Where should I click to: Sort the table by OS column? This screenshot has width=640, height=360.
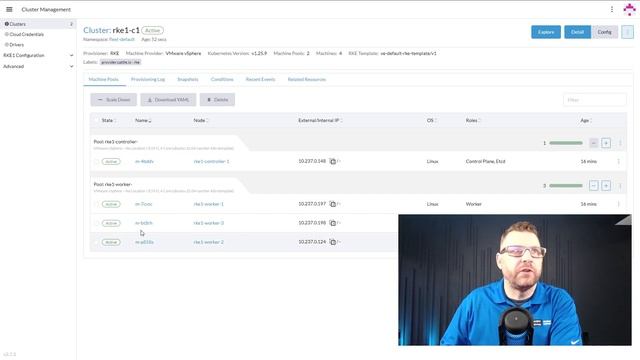(x=431, y=120)
